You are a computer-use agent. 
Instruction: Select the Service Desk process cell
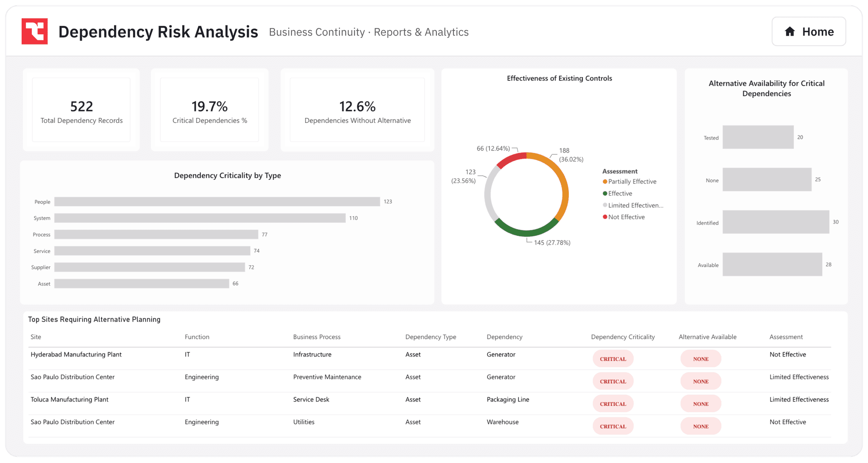311,399
